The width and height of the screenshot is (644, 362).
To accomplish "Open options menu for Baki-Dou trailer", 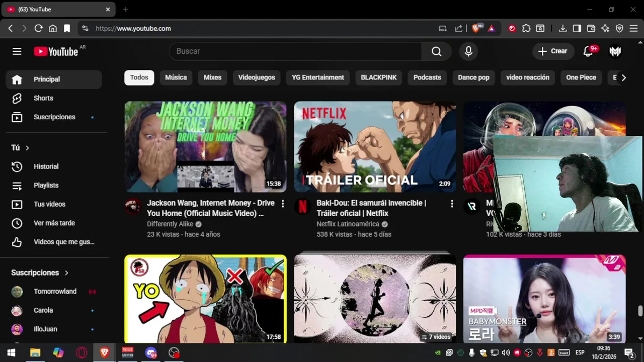I will pyautogui.click(x=452, y=204).
